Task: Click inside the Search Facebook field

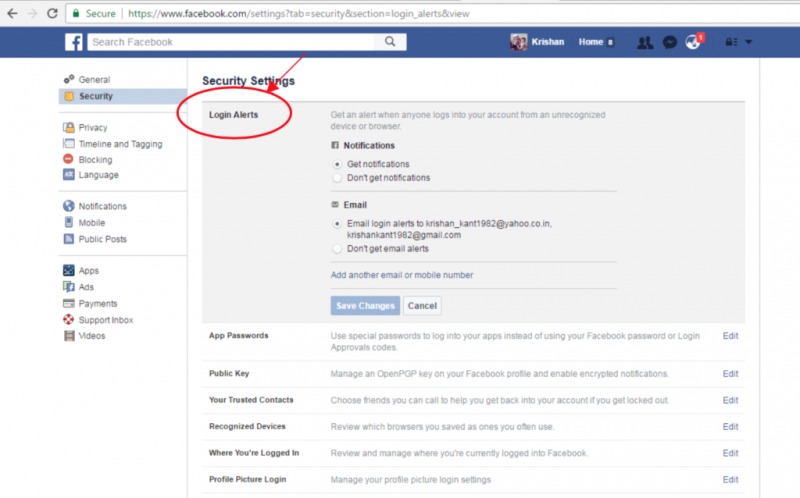Action: coord(231,42)
